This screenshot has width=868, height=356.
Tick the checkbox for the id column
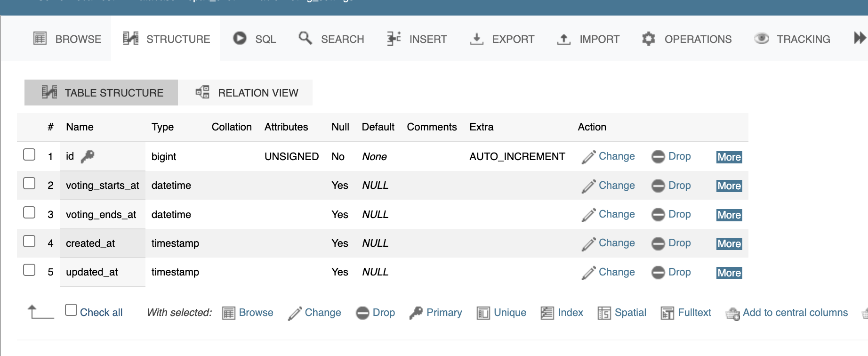[29, 155]
